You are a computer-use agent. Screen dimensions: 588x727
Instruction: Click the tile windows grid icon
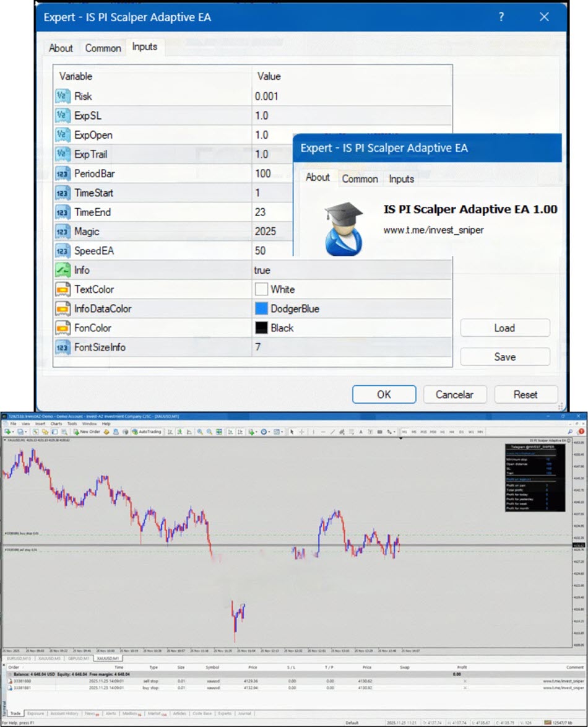[218, 432]
